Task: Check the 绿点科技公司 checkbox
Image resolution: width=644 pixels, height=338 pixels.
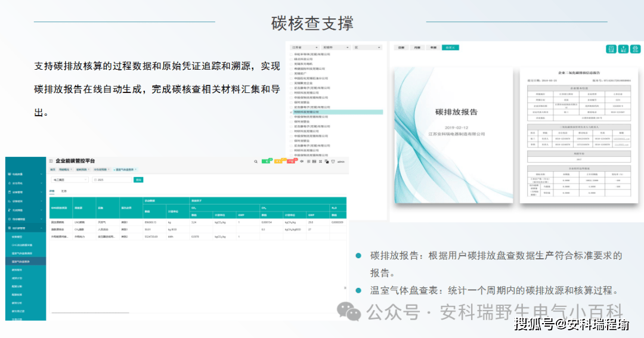Action: [x=291, y=59]
